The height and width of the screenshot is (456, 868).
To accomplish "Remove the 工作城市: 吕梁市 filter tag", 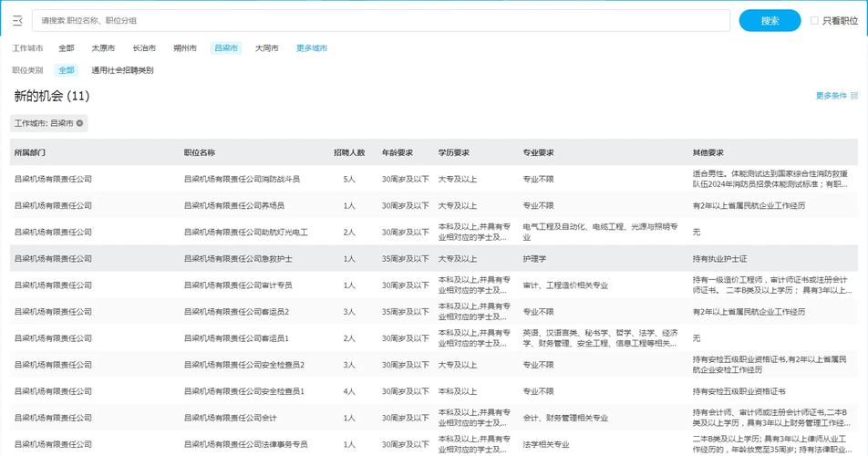I will 79,123.
